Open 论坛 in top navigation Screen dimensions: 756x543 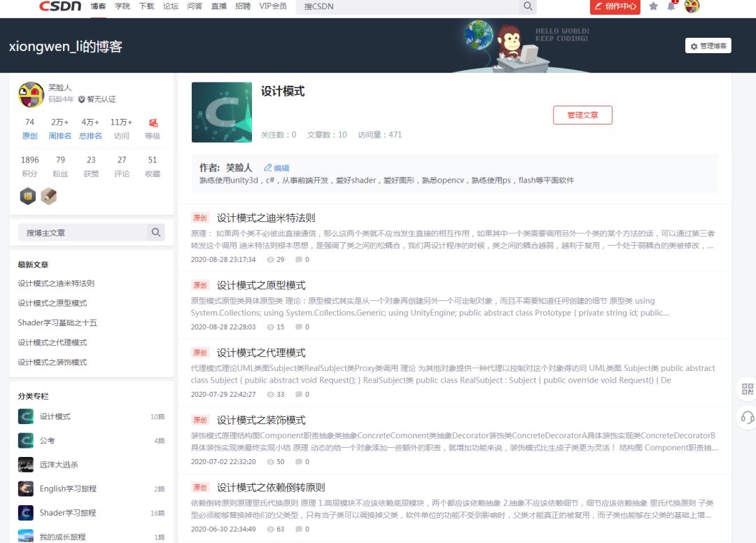coord(171,6)
